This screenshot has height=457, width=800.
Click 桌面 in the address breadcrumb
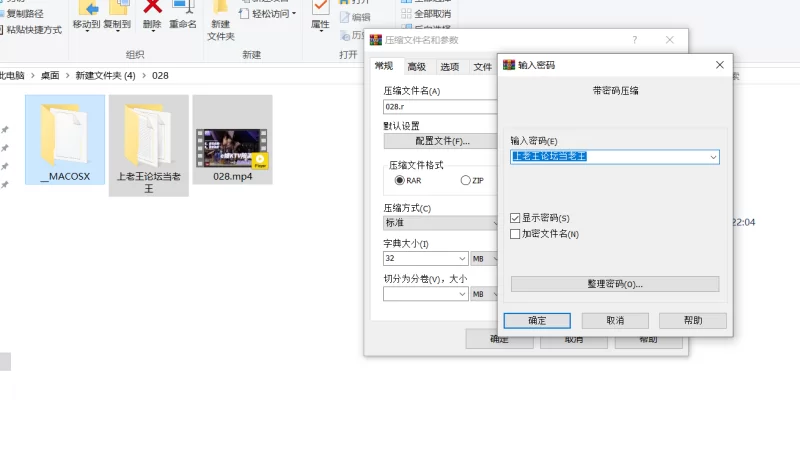pyautogui.click(x=50, y=75)
